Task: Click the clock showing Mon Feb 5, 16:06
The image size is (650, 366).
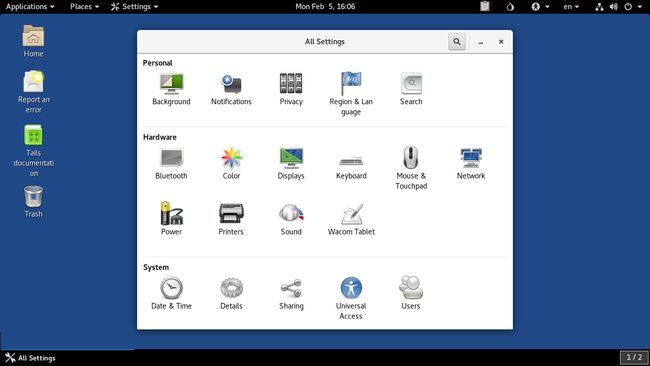Action: 325,6
